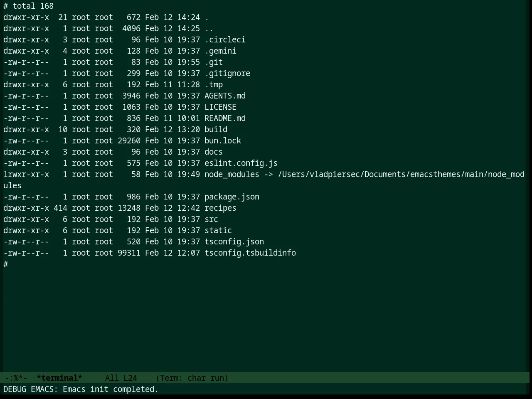The height and width of the screenshot is (399, 532).
Task: Click the docs directory name
Action: [214, 152]
